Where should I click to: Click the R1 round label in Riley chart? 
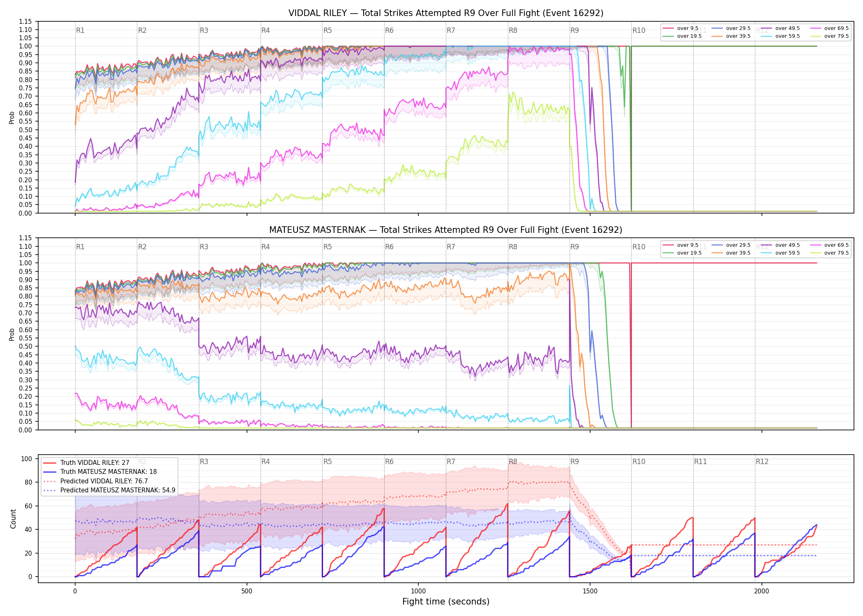(80, 30)
